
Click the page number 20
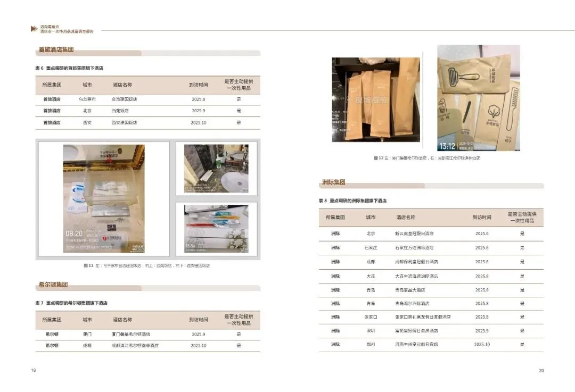pos(541,371)
